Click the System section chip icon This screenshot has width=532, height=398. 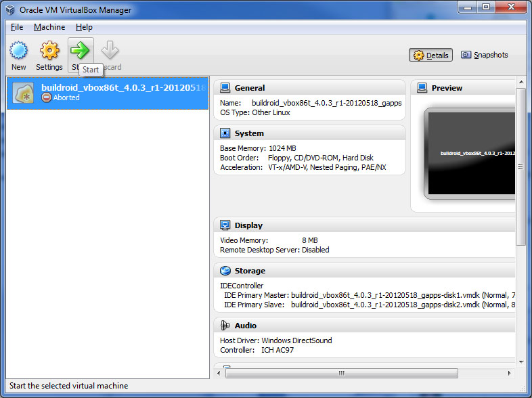[x=225, y=133]
